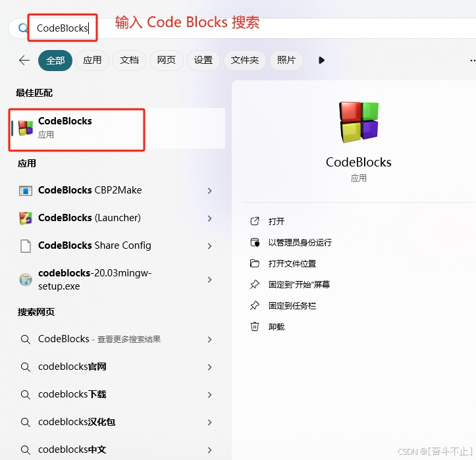The width and height of the screenshot is (476, 460).
Task: Click the search icon beside codeblocks汉化包
Action: (x=26, y=422)
